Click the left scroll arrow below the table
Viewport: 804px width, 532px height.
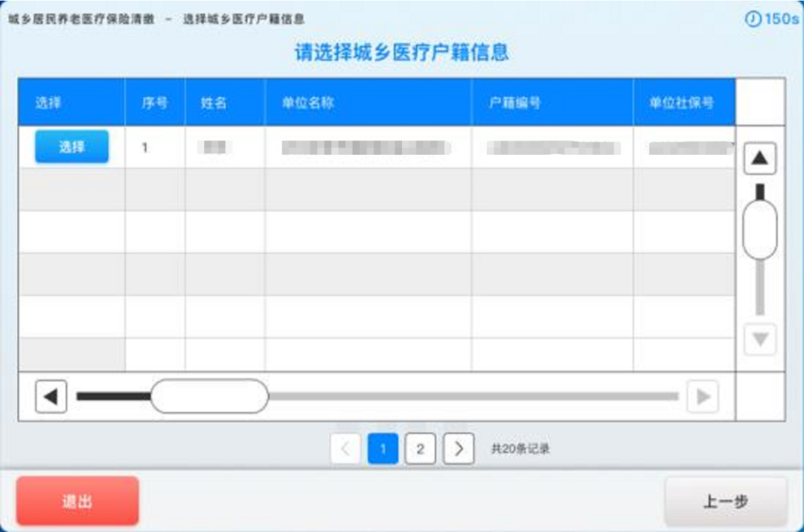(x=52, y=396)
